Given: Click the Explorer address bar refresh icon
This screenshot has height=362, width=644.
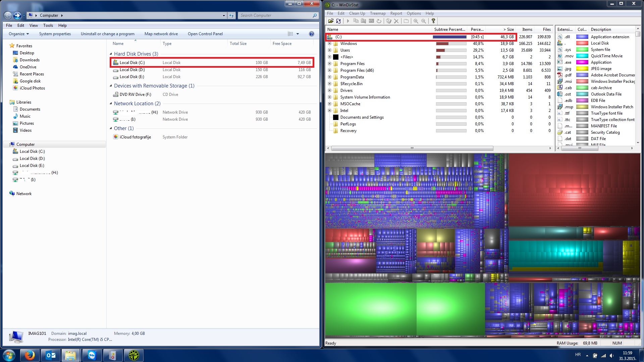Looking at the screenshot, I should [231, 15].
